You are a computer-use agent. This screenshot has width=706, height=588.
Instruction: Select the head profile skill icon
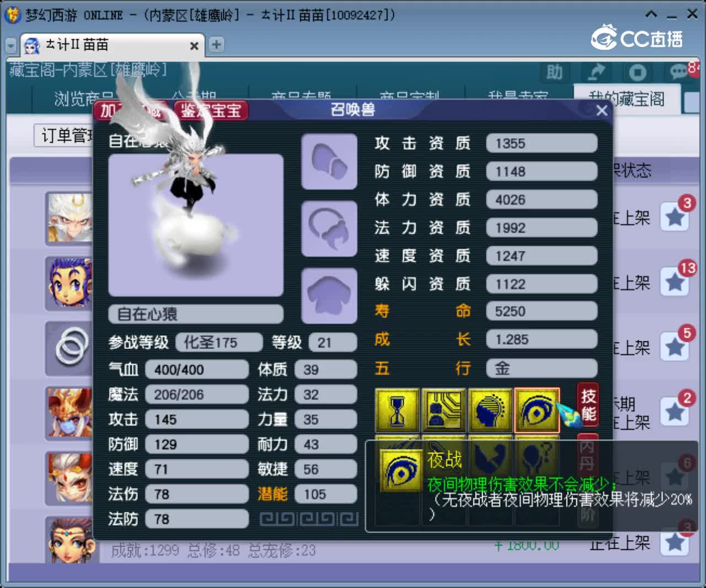[x=490, y=410]
